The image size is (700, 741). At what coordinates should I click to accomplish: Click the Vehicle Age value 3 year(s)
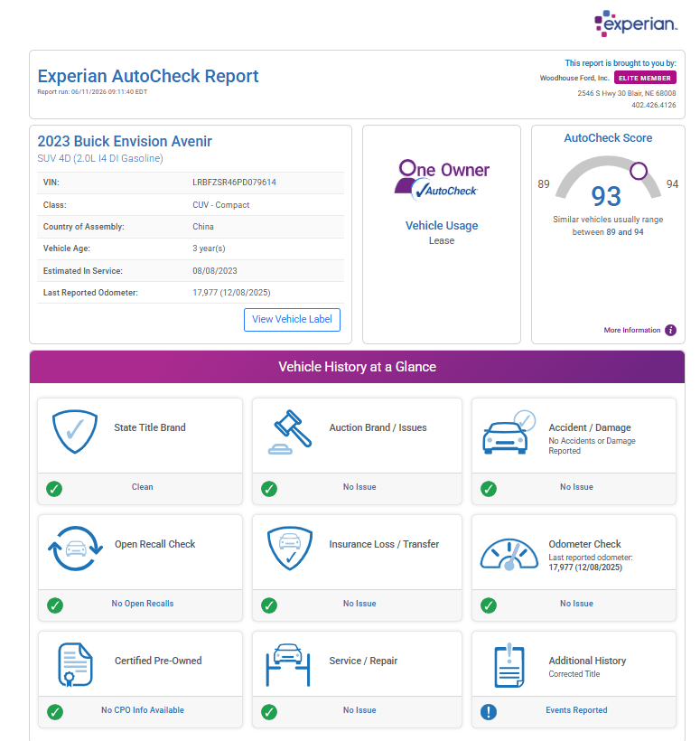pos(209,249)
